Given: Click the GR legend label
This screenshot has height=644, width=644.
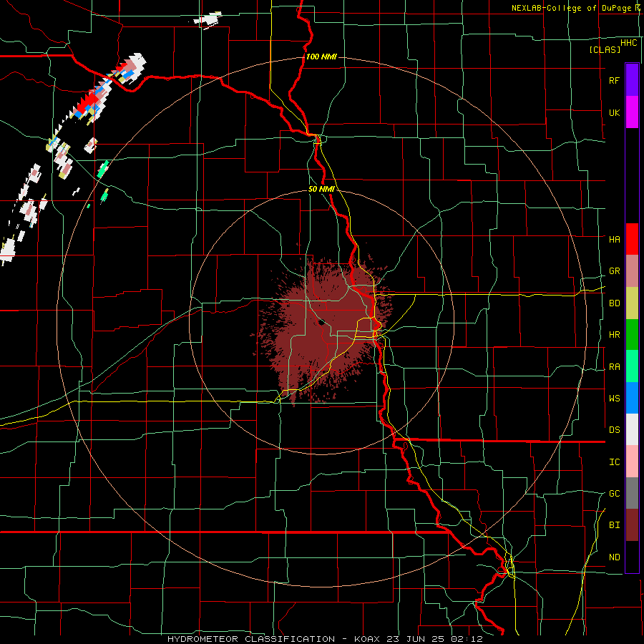Looking at the screenshot, I should click(614, 271).
